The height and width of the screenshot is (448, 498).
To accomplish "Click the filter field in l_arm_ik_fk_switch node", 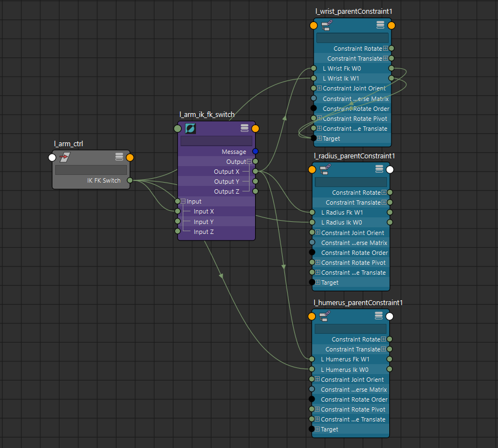I will pyautogui.click(x=216, y=141).
